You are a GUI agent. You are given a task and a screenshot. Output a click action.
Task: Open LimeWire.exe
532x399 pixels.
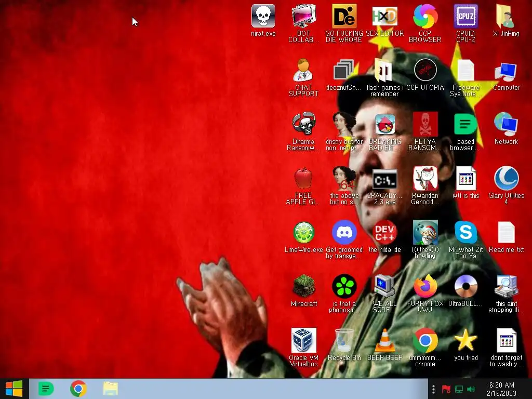303,232
